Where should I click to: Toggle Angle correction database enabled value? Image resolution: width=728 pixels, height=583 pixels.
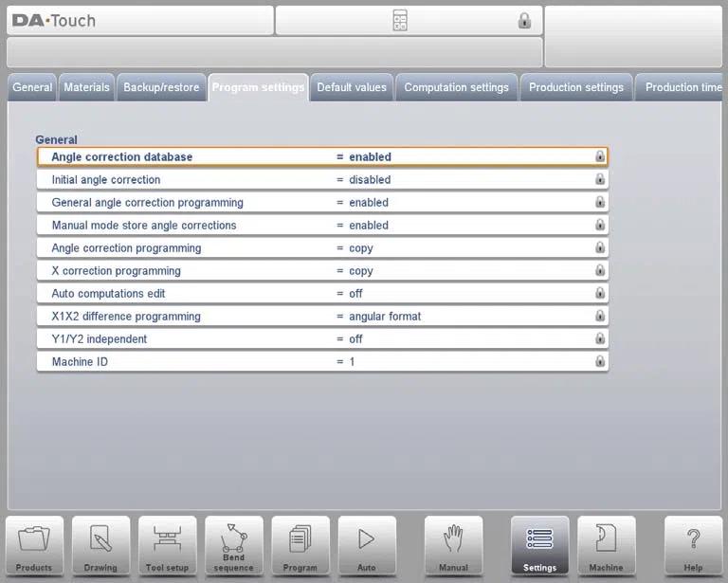pos(370,157)
